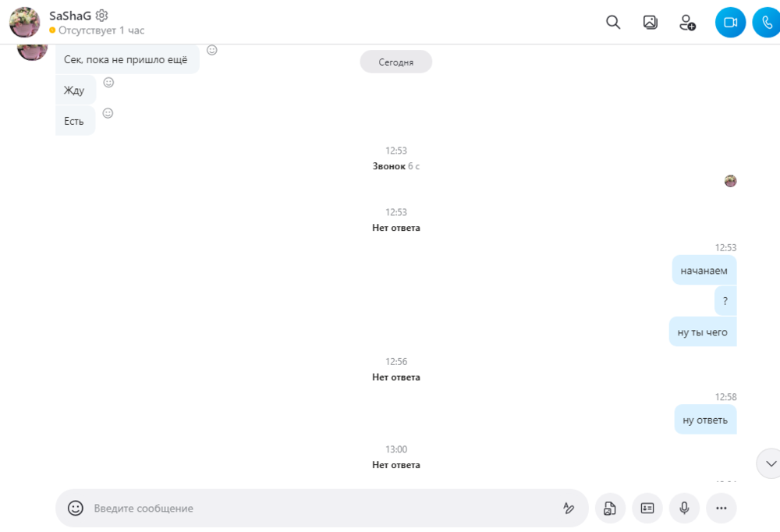Start a video call with SaShaG
The width and height of the screenshot is (780, 532).
730,23
